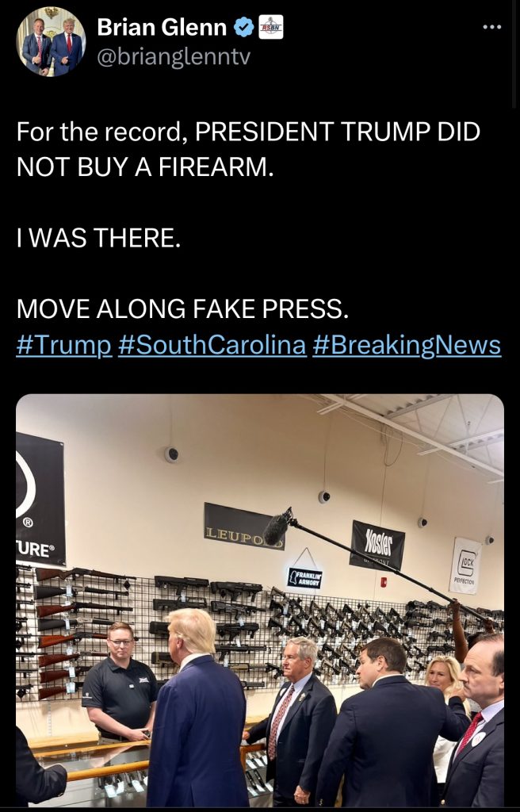Image resolution: width=520 pixels, height=812 pixels.
Task: Click the Nosler banner in the photo
Action: pyautogui.click(x=377, y=546)
